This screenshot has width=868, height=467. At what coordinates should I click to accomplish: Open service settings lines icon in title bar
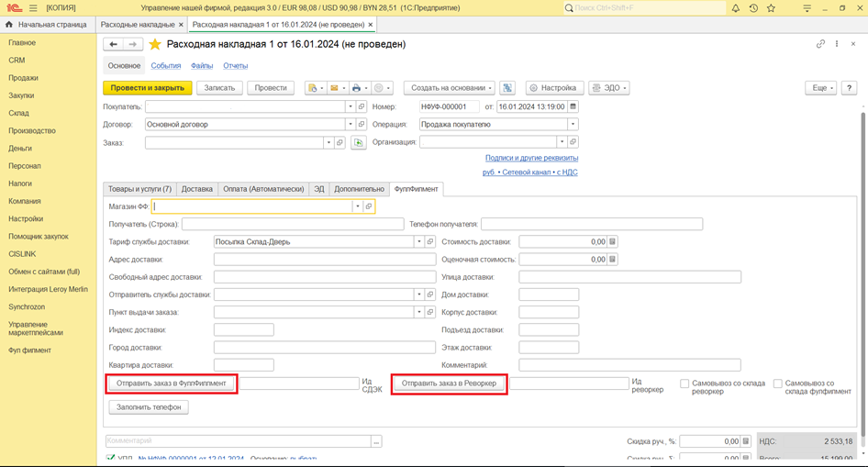[x=807, y=8]
